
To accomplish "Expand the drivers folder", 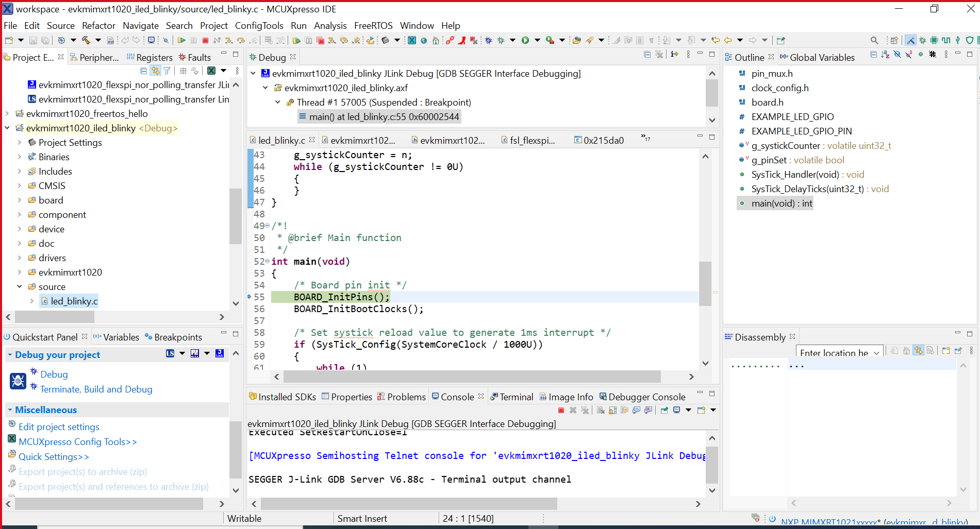I will tap(20, 258).
